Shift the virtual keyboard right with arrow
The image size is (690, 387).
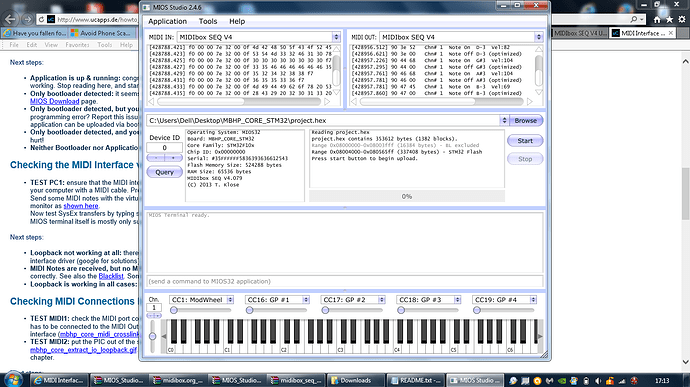(540, 336)
